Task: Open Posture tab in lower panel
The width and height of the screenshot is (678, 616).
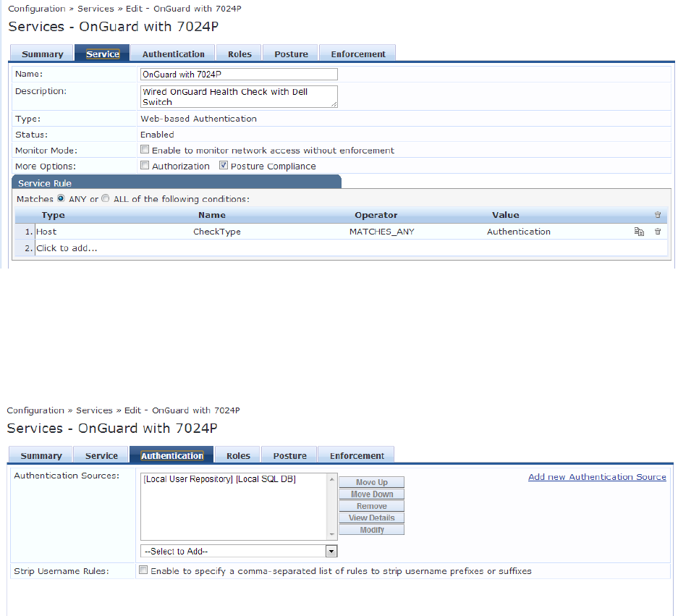Action: tap(289, 455)
